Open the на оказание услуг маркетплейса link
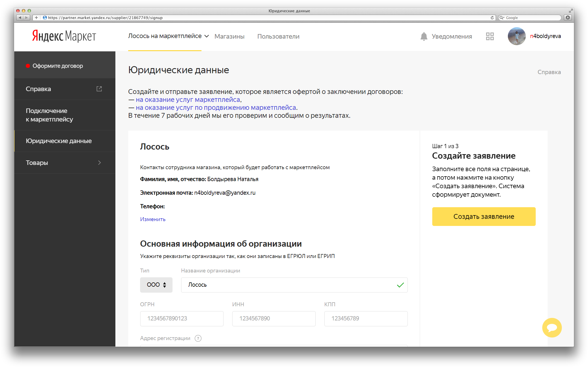Screen dimensions: 588x367 pyautogui.click(x=188, y=100)
